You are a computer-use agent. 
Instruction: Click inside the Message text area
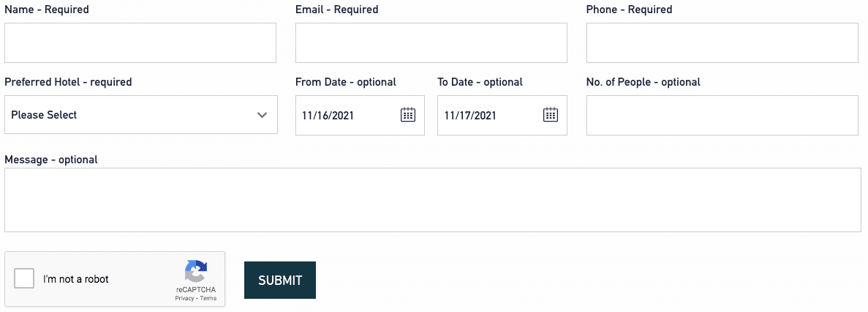431,200
